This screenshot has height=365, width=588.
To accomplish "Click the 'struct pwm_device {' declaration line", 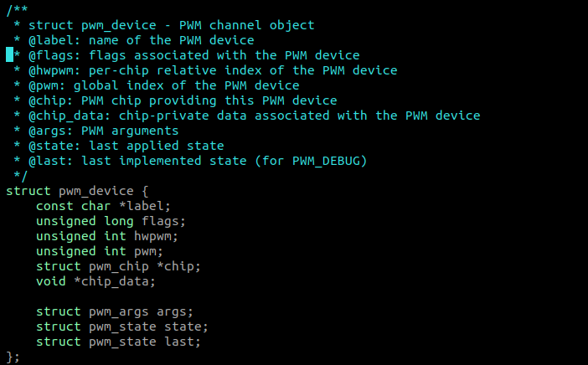I will tap(77, 191).
